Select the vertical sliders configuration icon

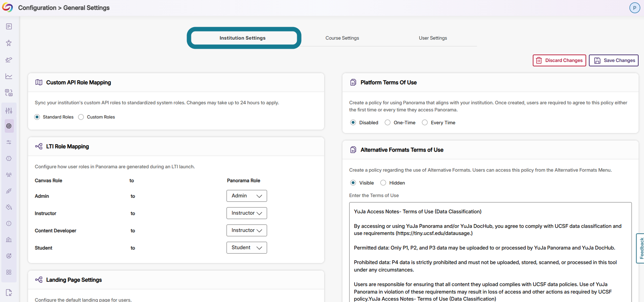[9, 111]
